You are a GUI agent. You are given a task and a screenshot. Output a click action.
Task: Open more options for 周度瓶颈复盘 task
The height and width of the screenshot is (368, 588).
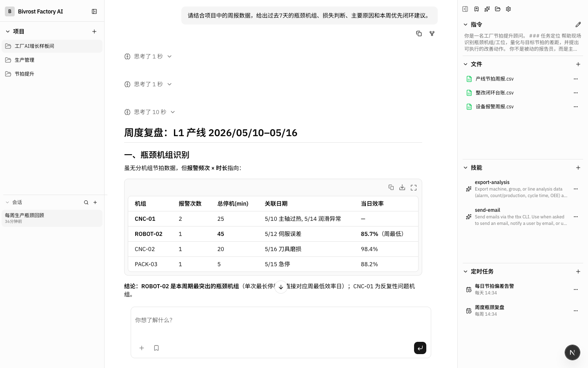tap(576, 311)
